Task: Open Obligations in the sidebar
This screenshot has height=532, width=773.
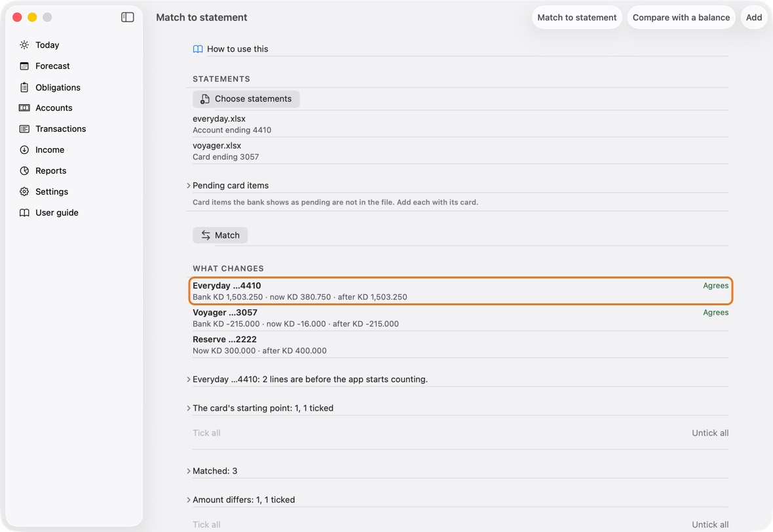Action: pos(58,87)
